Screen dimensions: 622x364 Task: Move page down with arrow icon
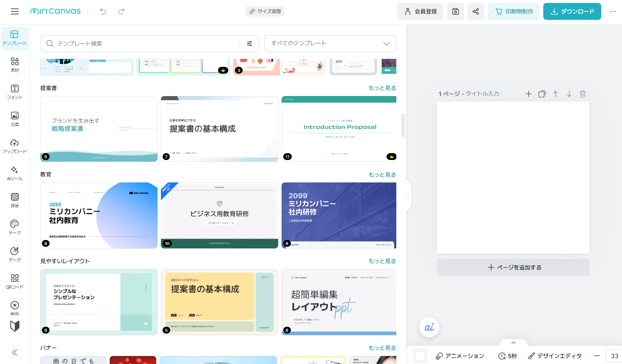569,94
